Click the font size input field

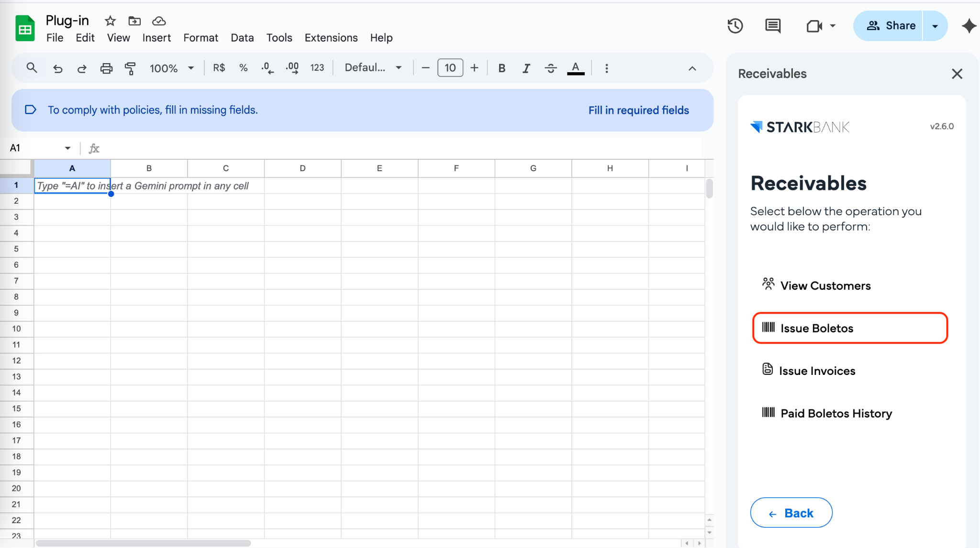pyautogui.click(x=450, y=68)
